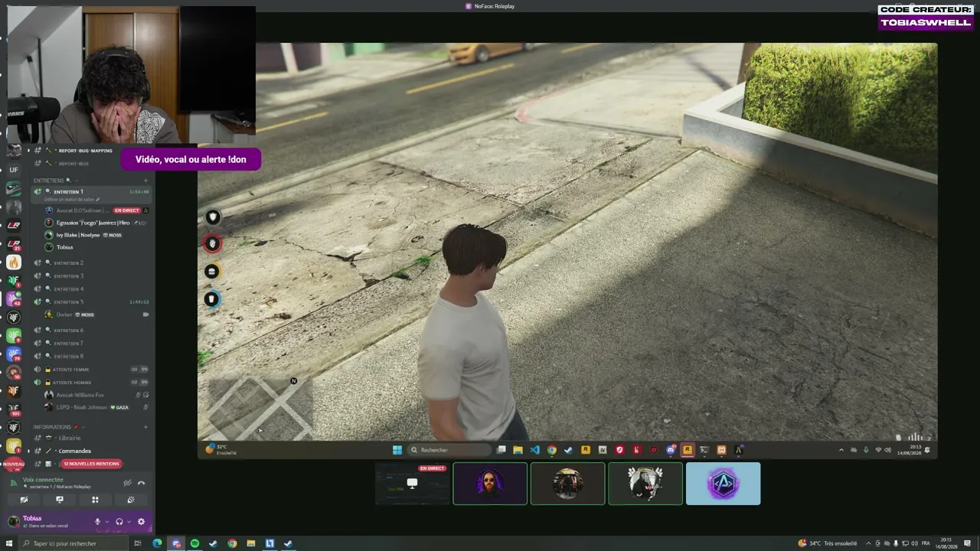
Task: Join the ENTRETIEN 4 voice channel
Action: (x=90, y=289)
